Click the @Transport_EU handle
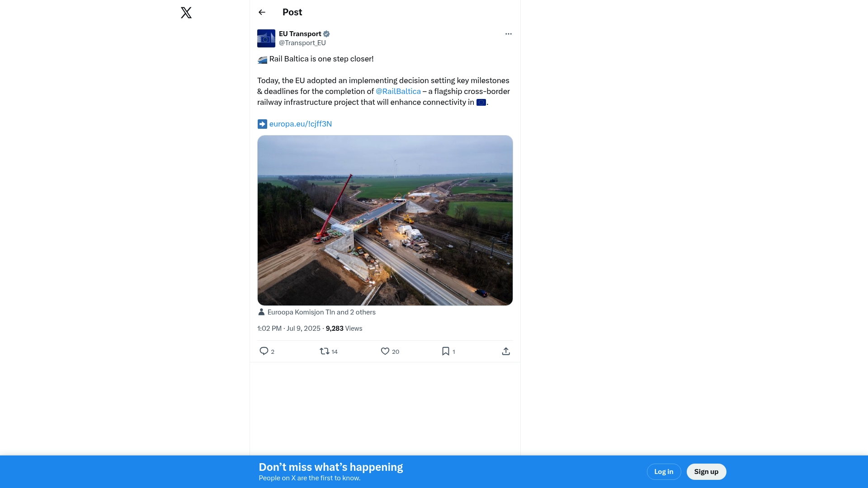Viewport: 868px width, 488px height. point(302,43)
